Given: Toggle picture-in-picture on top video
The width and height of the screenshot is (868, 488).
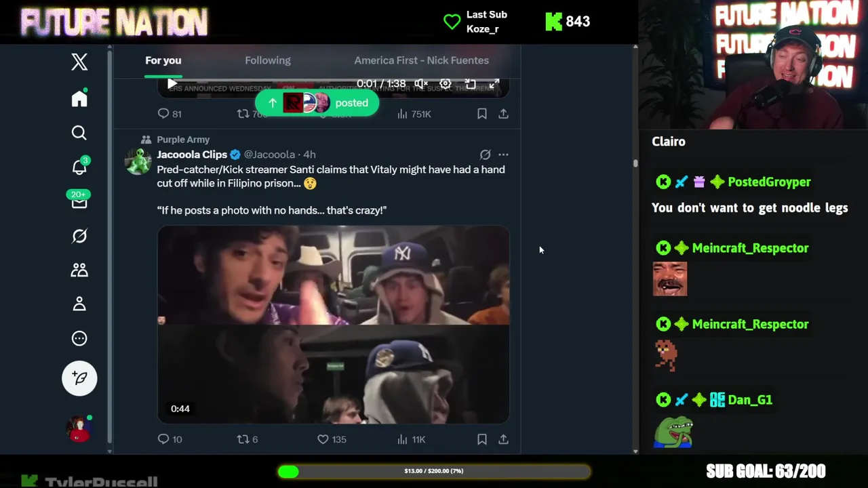Looking at the screenshot, I should [x=470, y=84].
